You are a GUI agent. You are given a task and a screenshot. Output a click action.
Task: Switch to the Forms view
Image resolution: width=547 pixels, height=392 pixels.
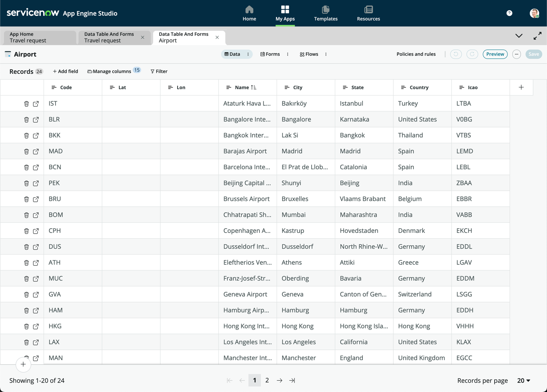point(270,54)
